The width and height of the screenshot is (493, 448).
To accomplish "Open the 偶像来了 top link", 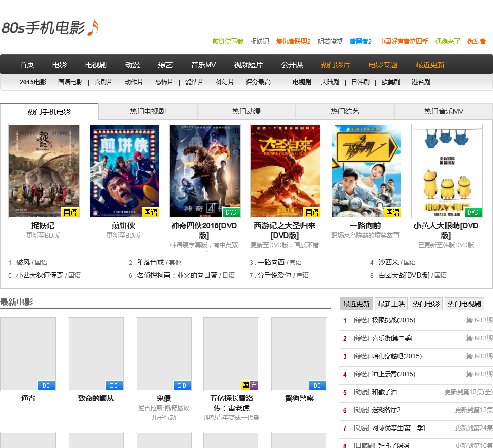I will (x=447, y=42).
